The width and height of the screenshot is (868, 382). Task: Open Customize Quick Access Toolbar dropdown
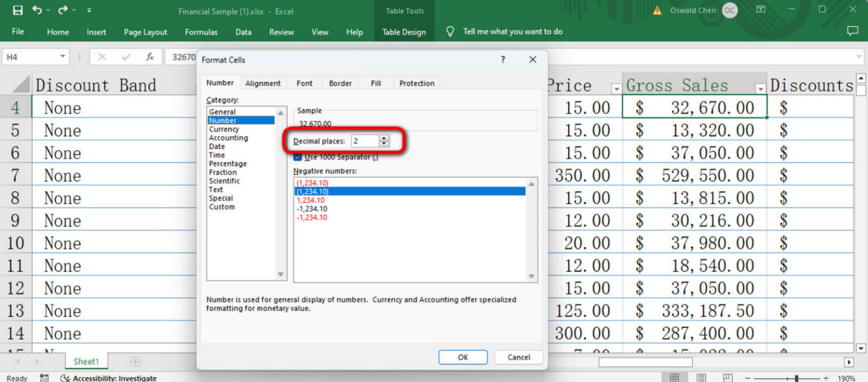pos(89,10)
